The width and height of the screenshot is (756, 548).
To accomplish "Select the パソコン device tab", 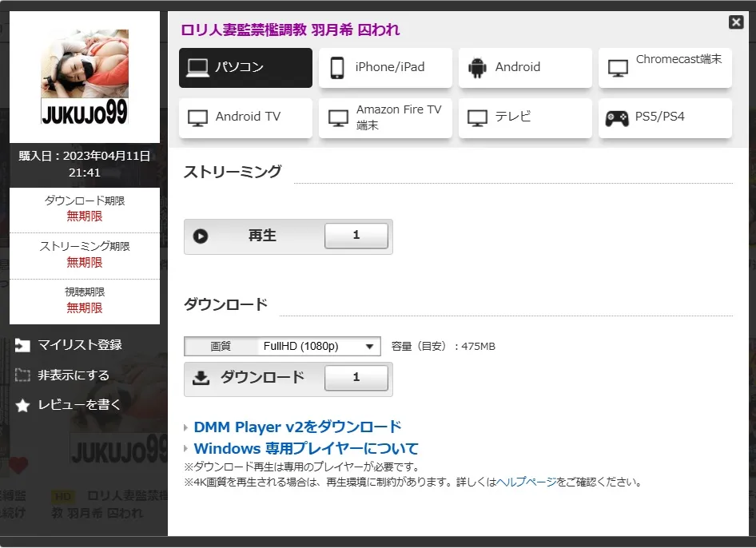I will point(245,67).
